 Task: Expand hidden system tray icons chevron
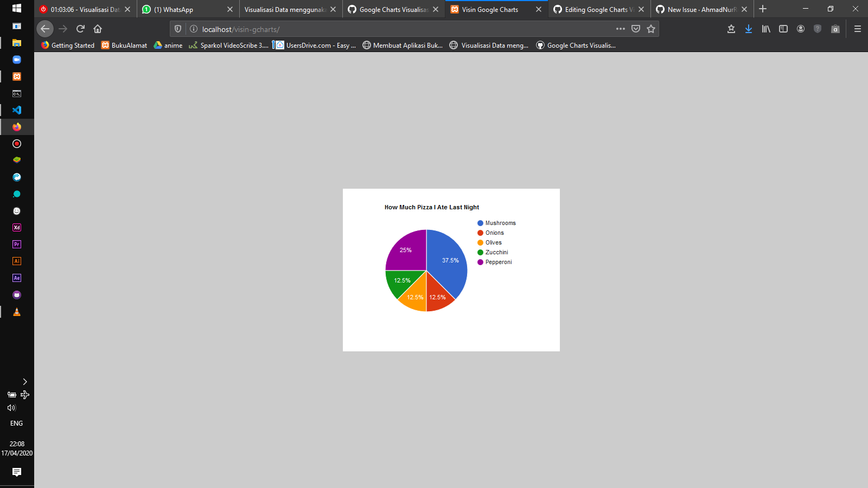click(x=24, y=382)
